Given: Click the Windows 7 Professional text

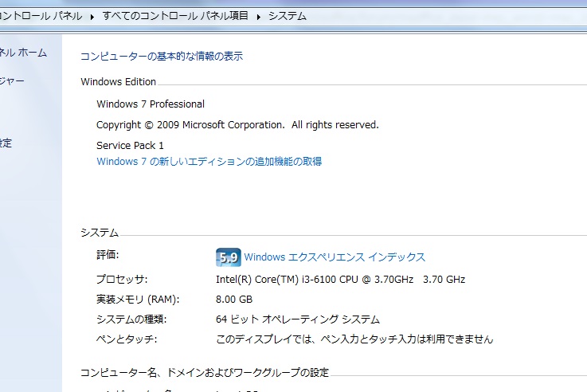Looking at the screenshot, I should point(151,104).
